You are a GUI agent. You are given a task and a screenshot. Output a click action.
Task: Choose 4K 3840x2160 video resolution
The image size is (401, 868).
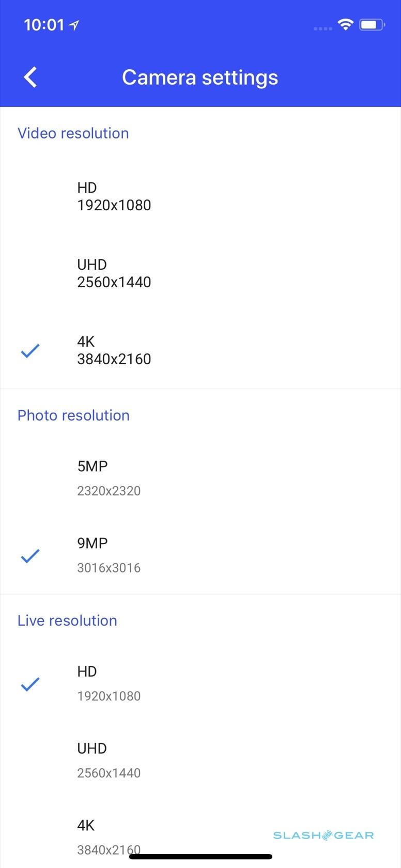[x=114, y=350]
